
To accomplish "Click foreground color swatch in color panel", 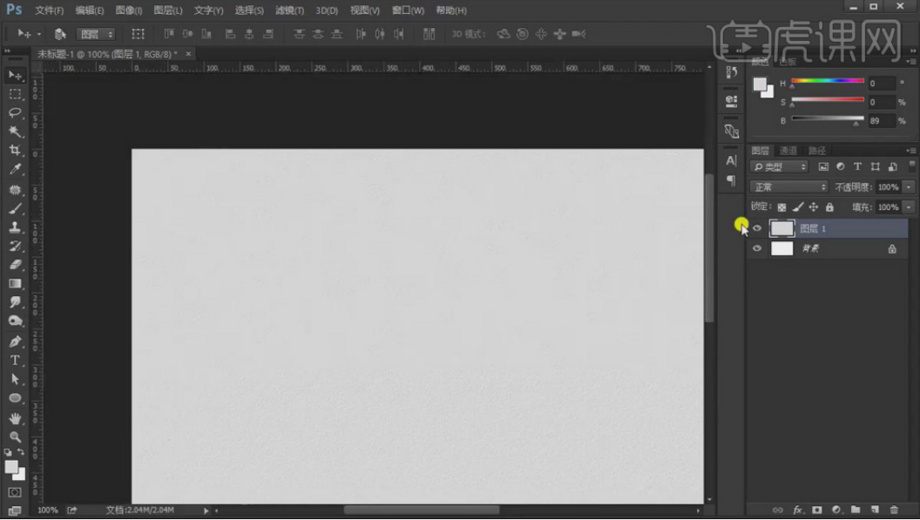I will point(760,85).
